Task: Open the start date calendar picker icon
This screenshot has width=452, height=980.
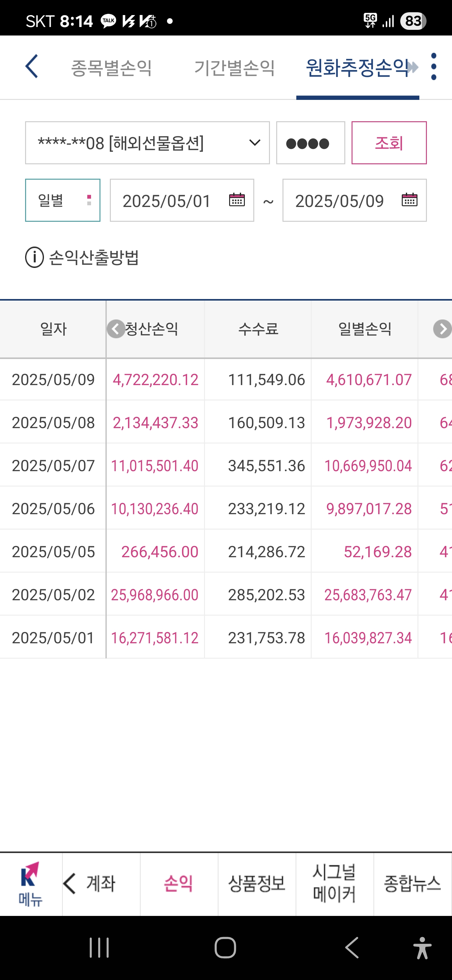Action: tap(236, 200)
